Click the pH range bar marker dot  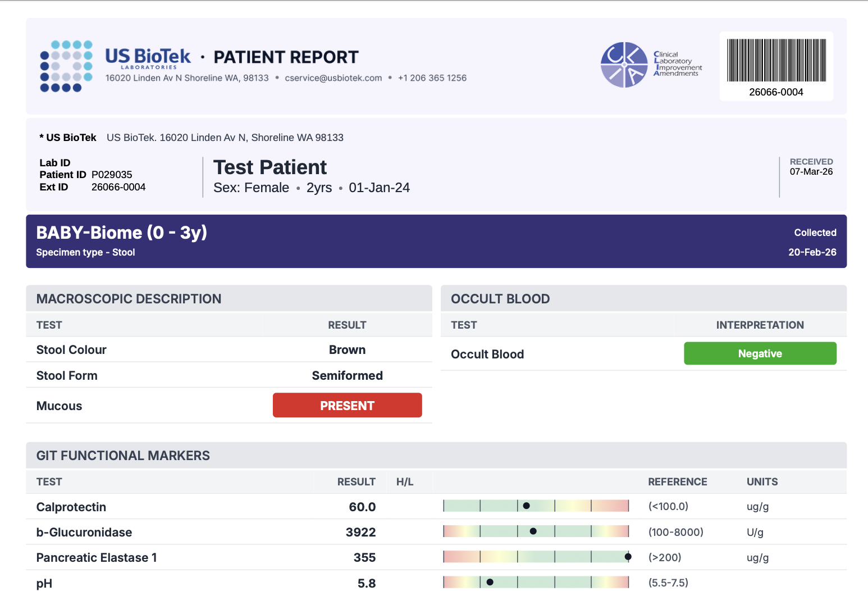[x=490, y=583]
